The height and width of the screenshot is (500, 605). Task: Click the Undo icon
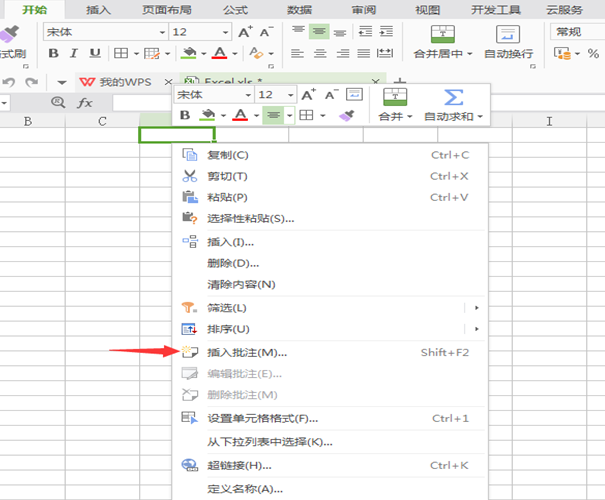[8, 82]
